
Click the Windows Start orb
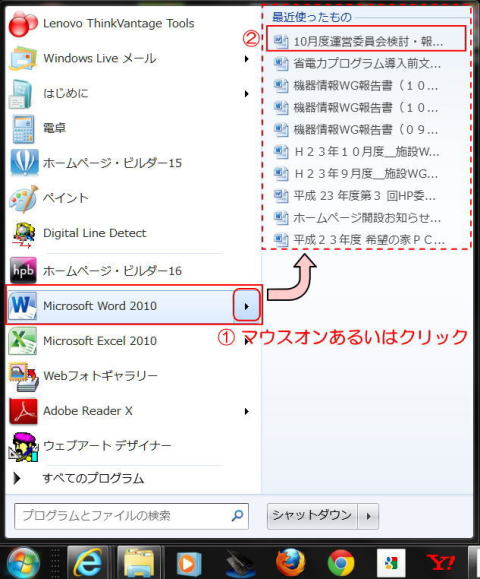(23, 563)
